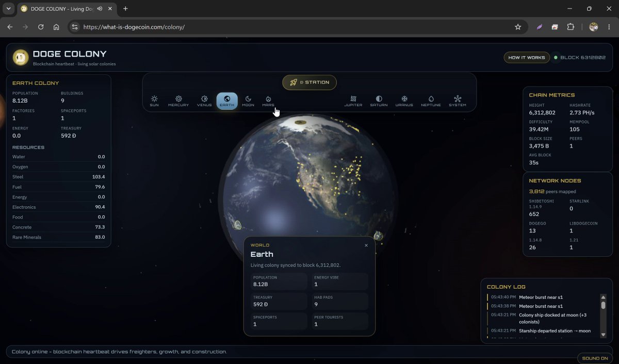The width and height of the screenshot is (619, 364).
Task: Select the Mars planet button
Action: click(x=268, y=101)
